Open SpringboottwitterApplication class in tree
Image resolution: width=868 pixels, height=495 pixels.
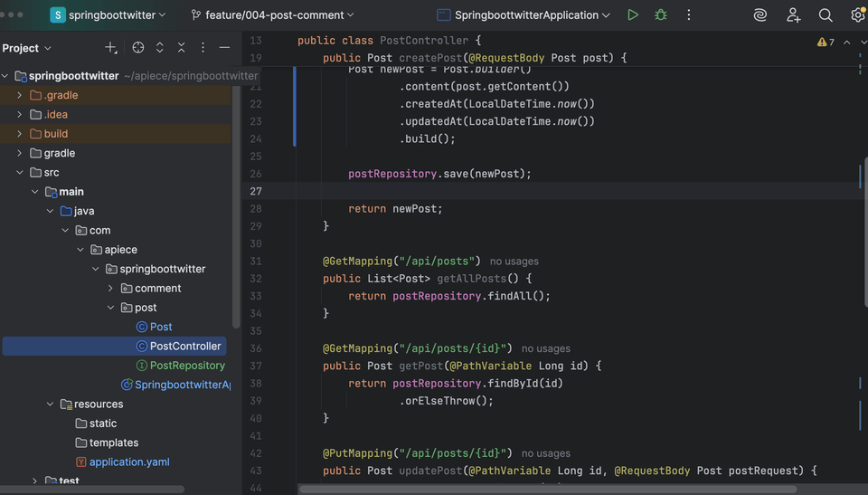point(175,385)
